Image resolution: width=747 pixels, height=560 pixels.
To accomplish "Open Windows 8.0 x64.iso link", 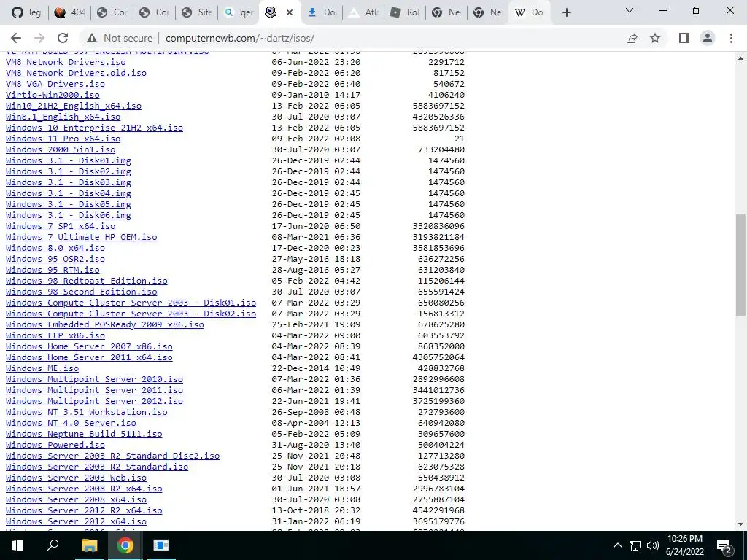I will [55, 248].
